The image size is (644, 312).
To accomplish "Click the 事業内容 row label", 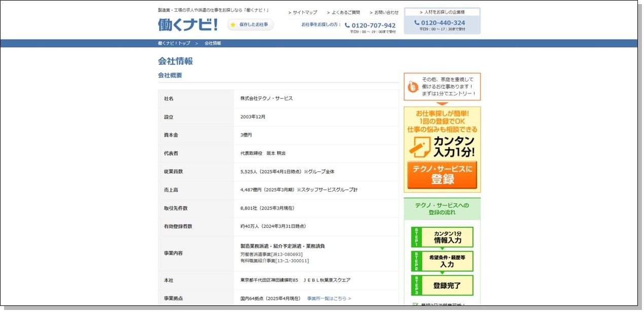I will click(x=173, y=253).
